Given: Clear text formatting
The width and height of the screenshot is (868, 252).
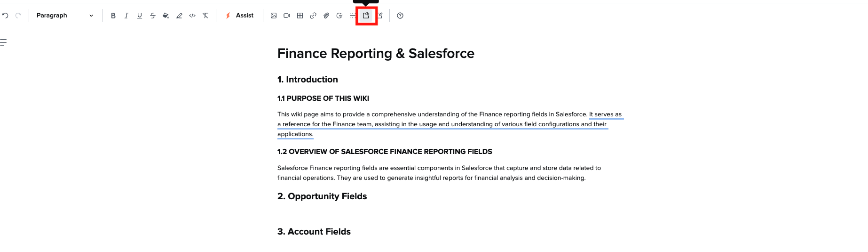Looking at the screenshot, I should coord(205,16).
